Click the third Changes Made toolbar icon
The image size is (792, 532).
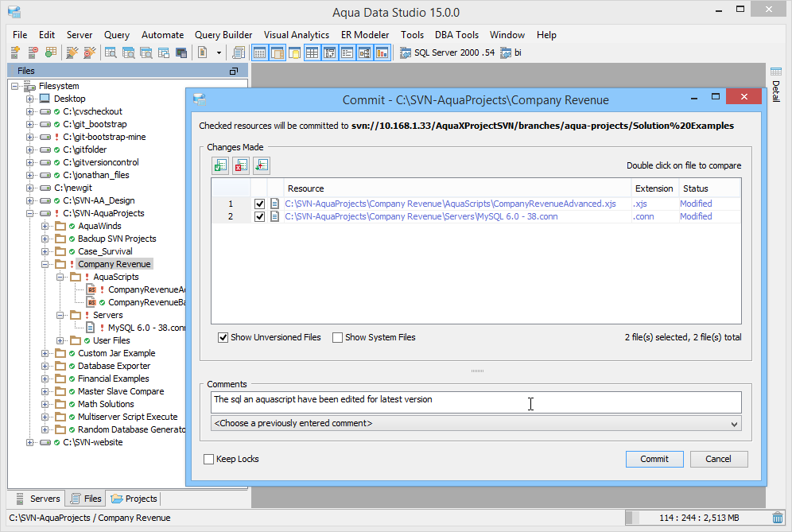(261, 165)
